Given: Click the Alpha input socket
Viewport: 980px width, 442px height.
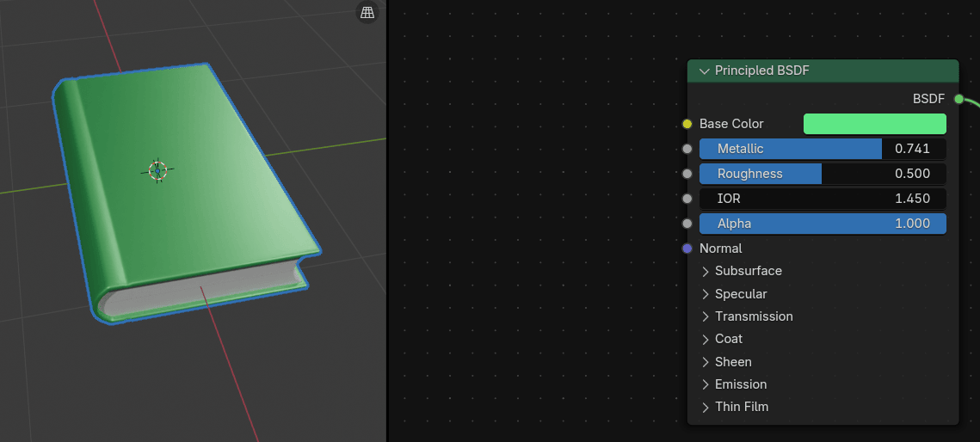Looking at the screenshot, I should coord(687,224).
